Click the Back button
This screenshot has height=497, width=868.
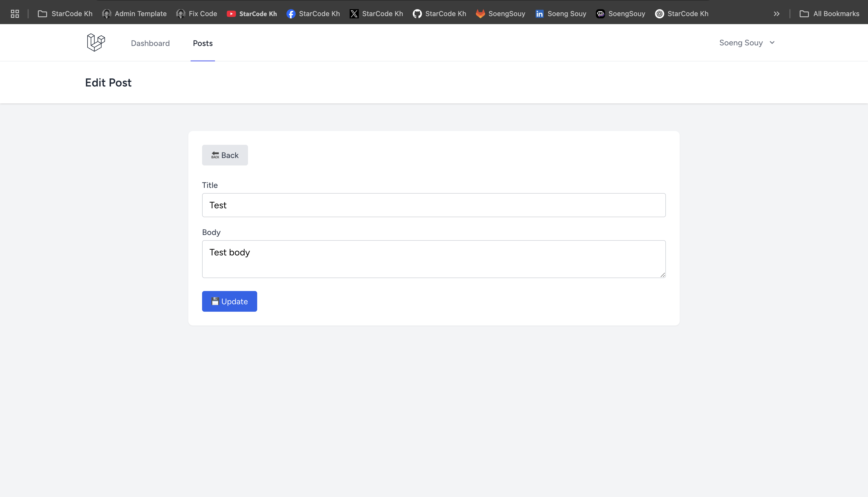(x=225, y=155)
